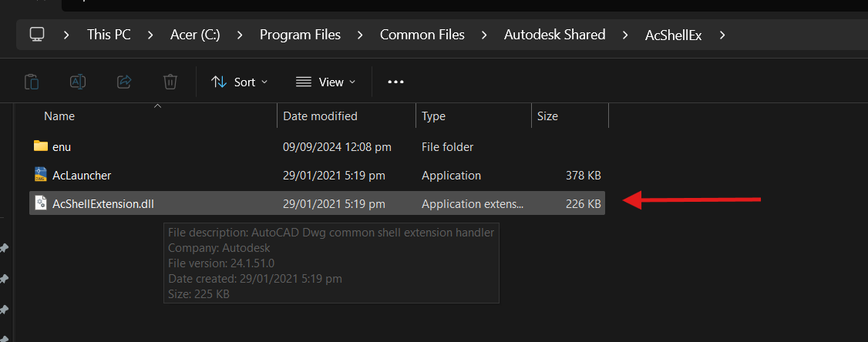Click the Delete trash can icon
Screen dimensions: 868x342
point(170,82)
